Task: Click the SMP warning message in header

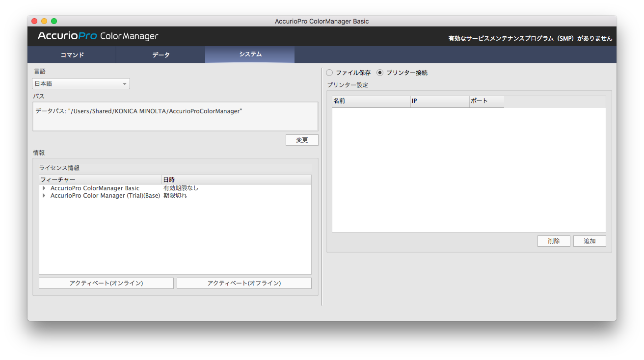Action: pos(530,38)
